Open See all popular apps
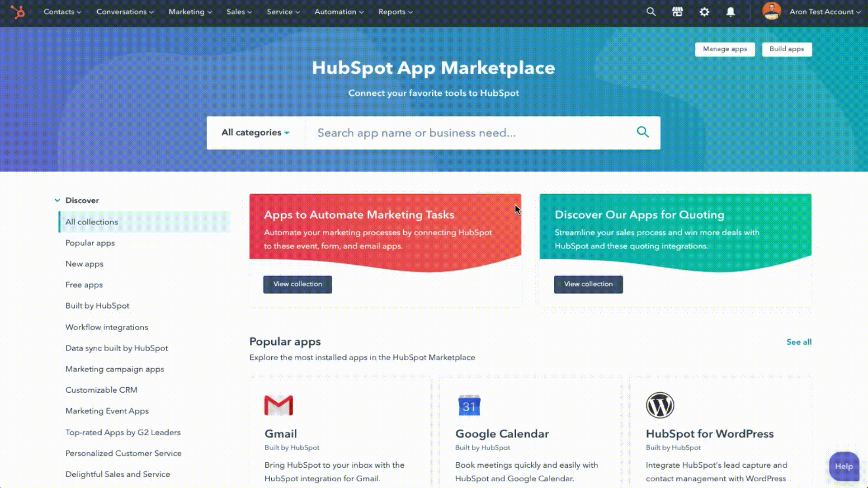The width and height of the screenshot is (868, 488). pos(799,342)
